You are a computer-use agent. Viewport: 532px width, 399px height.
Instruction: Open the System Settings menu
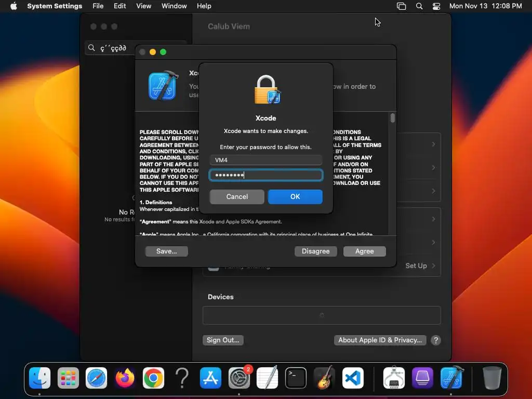[x=55, y=6]
